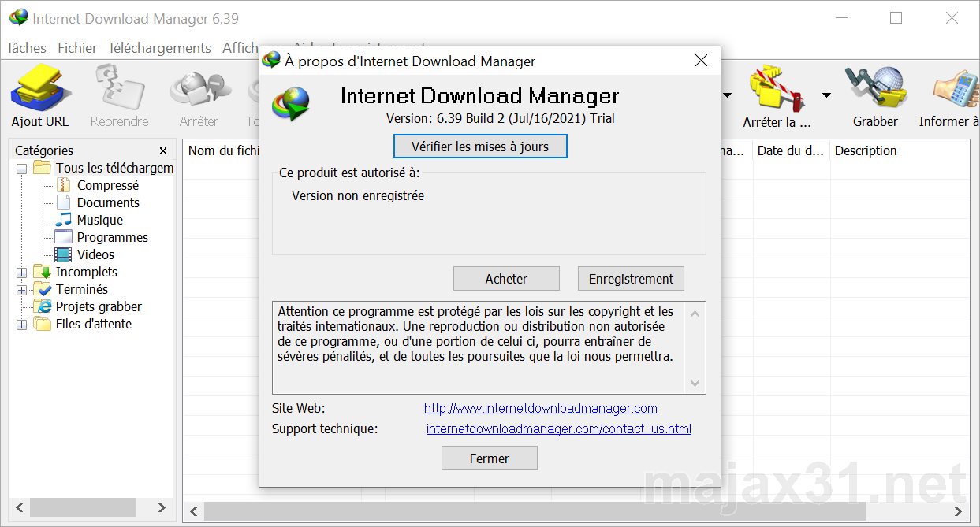Select the Incomplets category
The width and height of the screenshot is (980, 527).
tap(86, 272)
